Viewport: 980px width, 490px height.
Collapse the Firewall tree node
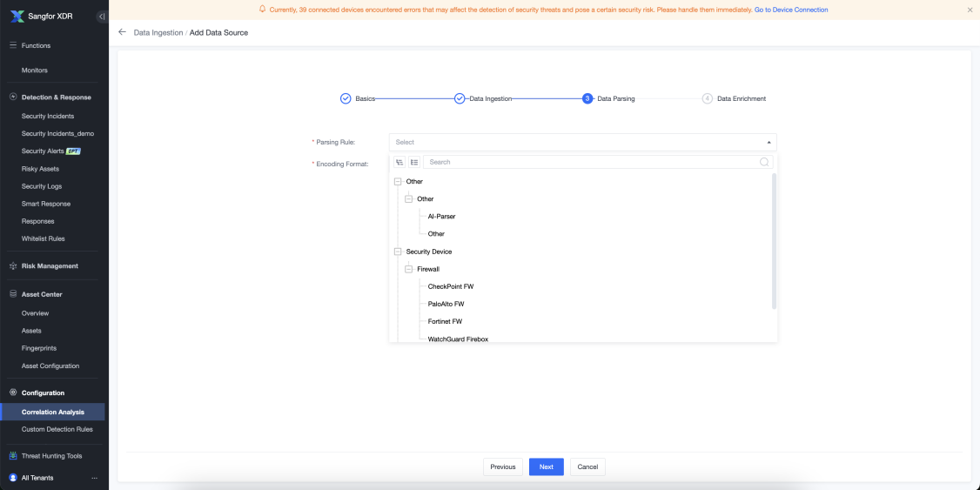409,270
